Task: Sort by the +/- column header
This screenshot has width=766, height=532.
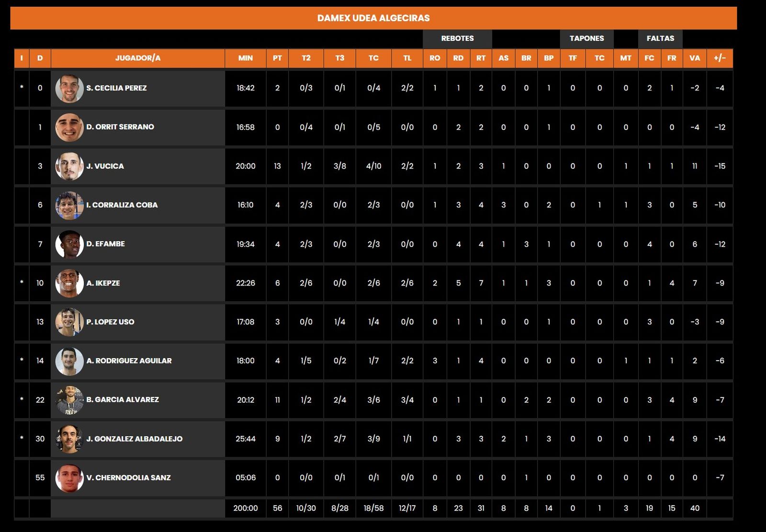Action: coord(720,58)
